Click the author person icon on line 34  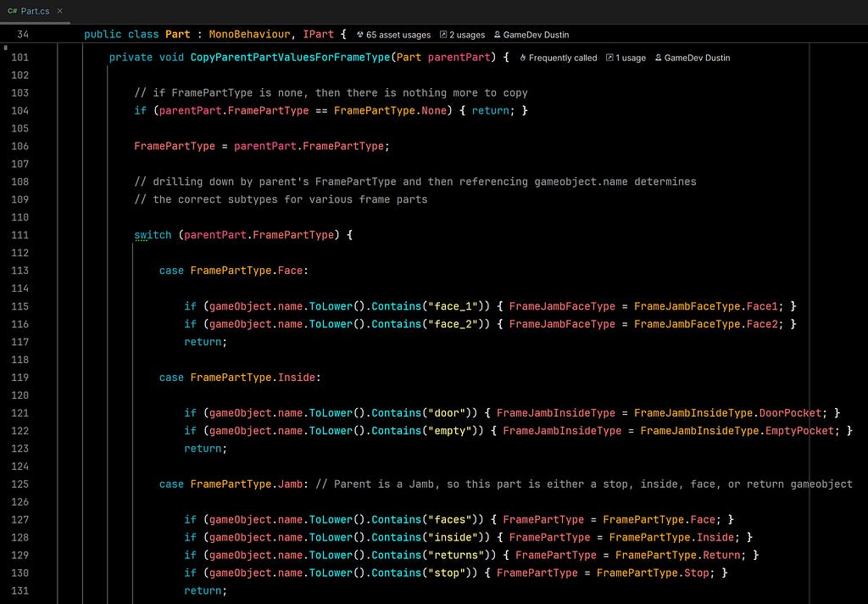(497, 35)
